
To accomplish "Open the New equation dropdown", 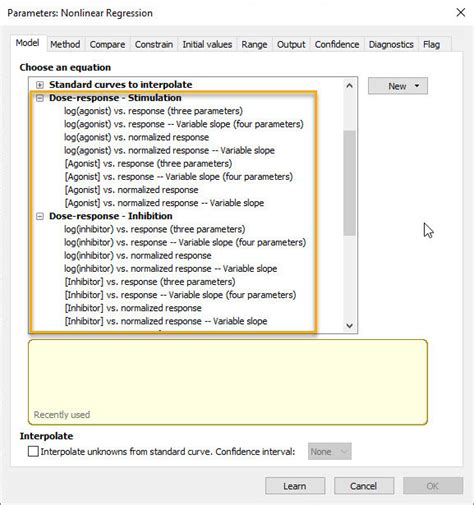I will [398, 86].
